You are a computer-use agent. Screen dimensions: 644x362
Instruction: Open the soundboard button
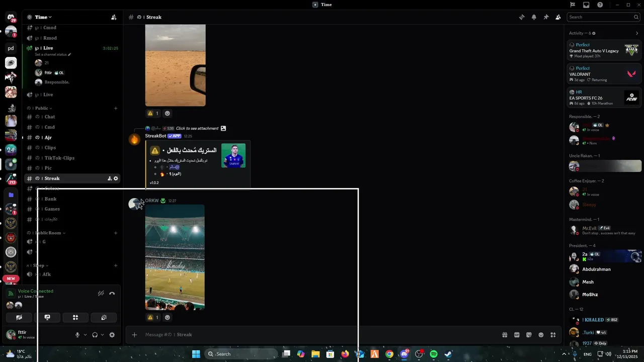point(104,317)
